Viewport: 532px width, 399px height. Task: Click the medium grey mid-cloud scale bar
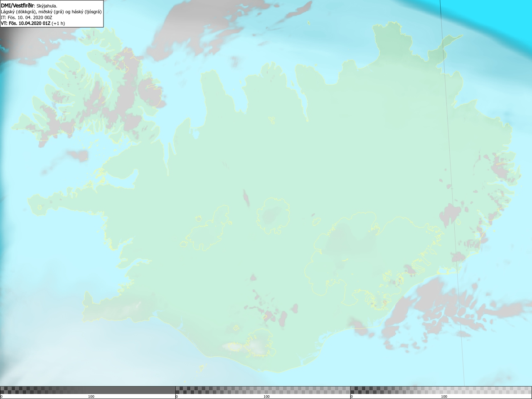tap(263, 390)
